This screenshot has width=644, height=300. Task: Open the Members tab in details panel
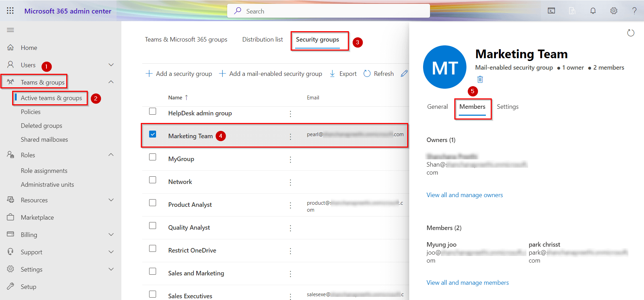tap(472, 107)
